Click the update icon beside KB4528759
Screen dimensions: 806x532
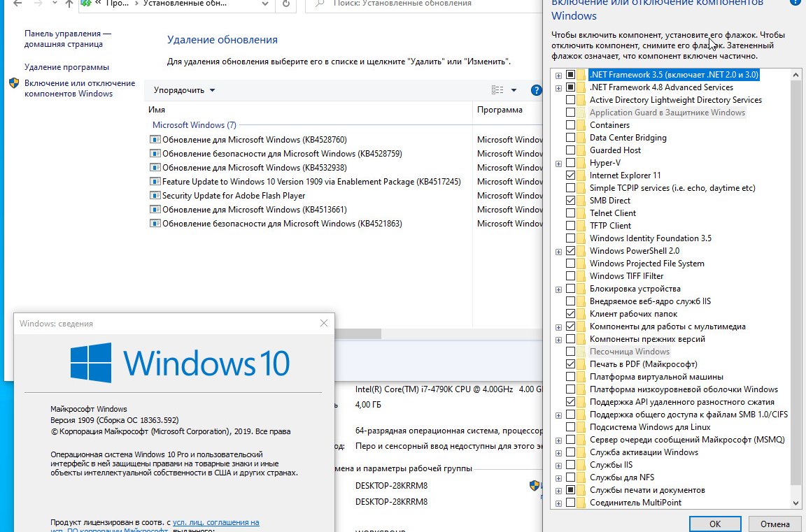155,154
